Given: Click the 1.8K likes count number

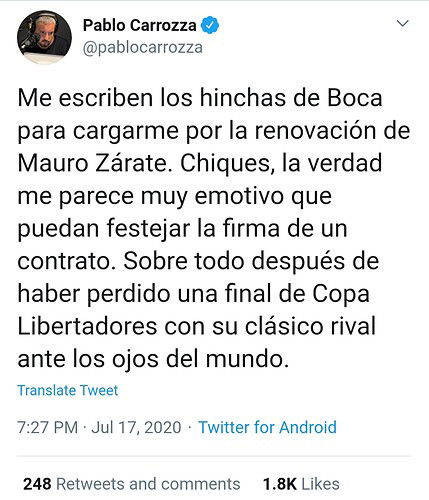Looking at the screenshot, I should point(280,484).
